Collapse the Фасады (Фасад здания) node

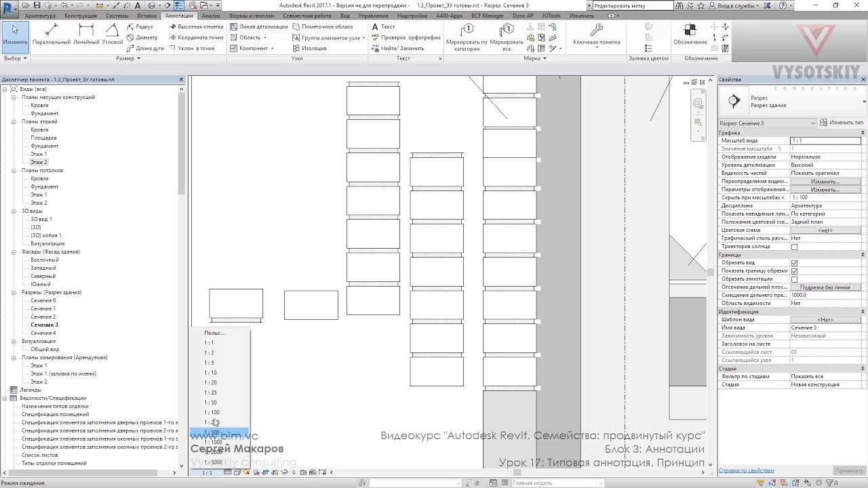point(14,251)
